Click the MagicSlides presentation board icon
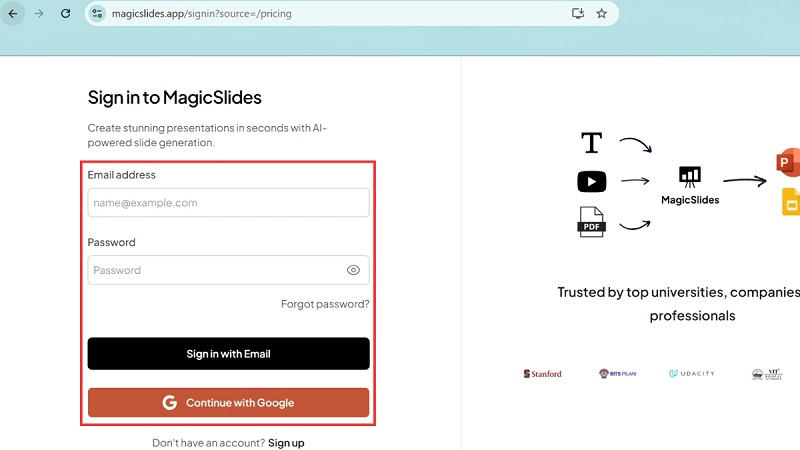 pyautogui.click(x=690, y=176)
